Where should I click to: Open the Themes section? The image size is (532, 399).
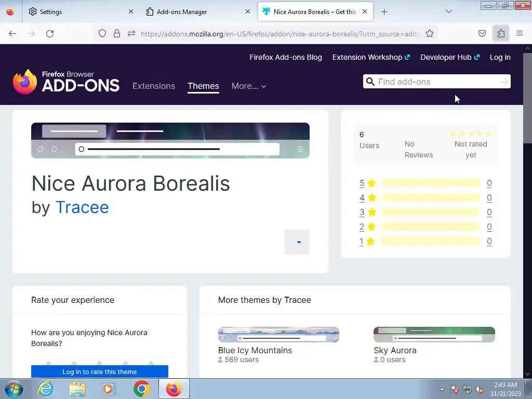tap(203, 86)
